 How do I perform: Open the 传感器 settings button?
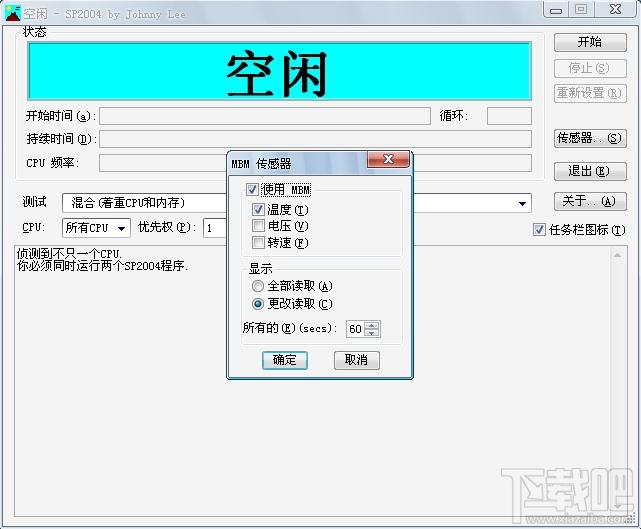590,139
